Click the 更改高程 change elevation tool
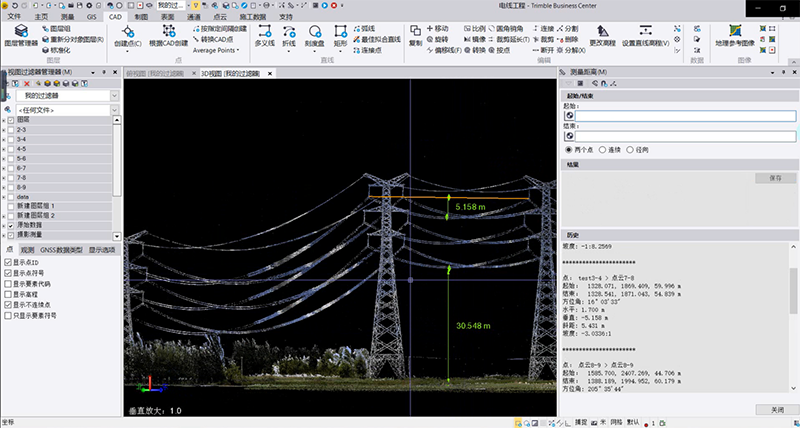The width and height of the screenshot is (800, 428). tap(603, 35)
